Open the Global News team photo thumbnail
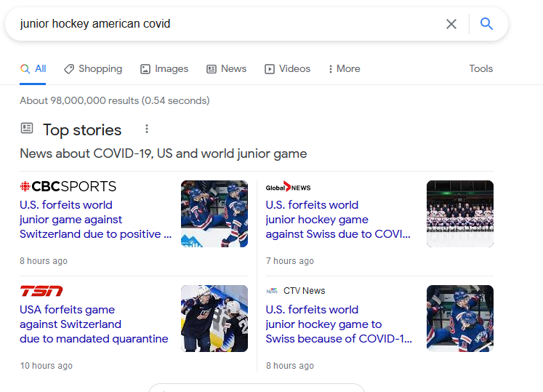Image resolution: width=543 pixels, height=392 pixels. [x=460, y=214]
